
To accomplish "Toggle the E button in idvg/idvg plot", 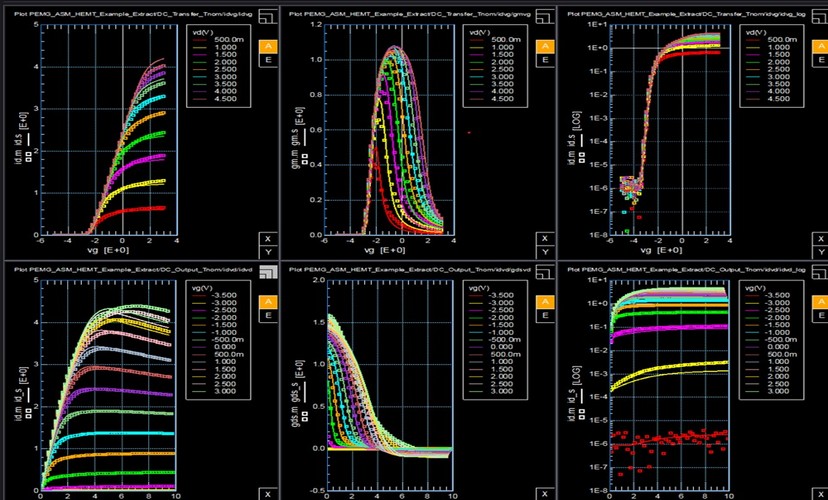I will coord(268,60).
